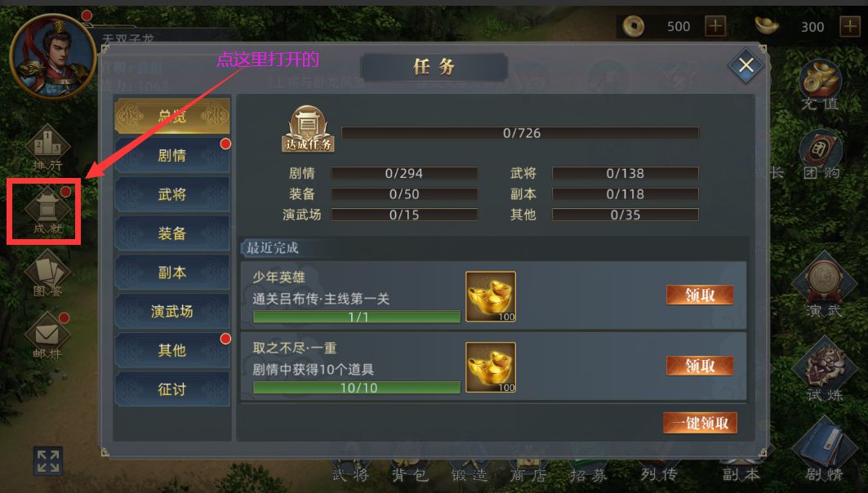Switch to the 武将 task tab
The image size is (868, 493).
tap(172, 194)
